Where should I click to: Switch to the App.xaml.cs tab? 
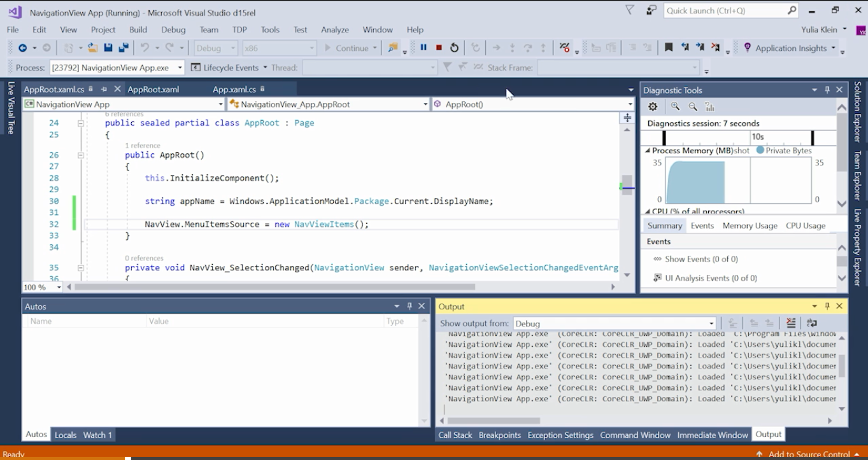(234, 89)
